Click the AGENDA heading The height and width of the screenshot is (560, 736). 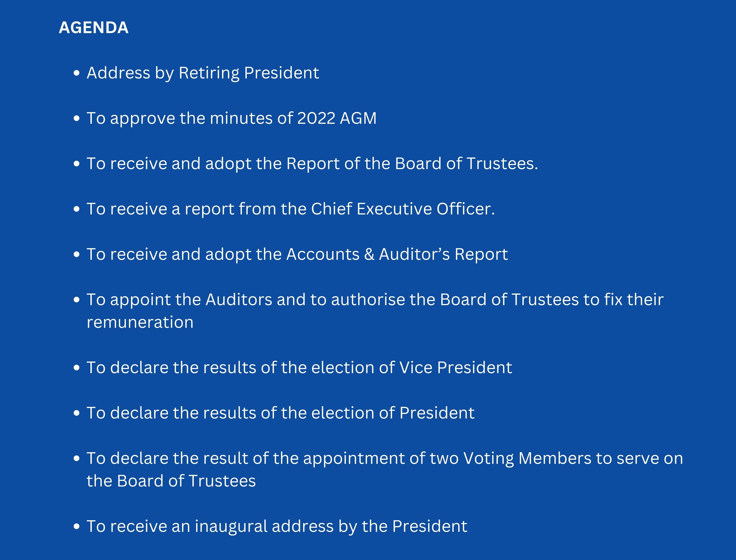[x=94, y=27]
